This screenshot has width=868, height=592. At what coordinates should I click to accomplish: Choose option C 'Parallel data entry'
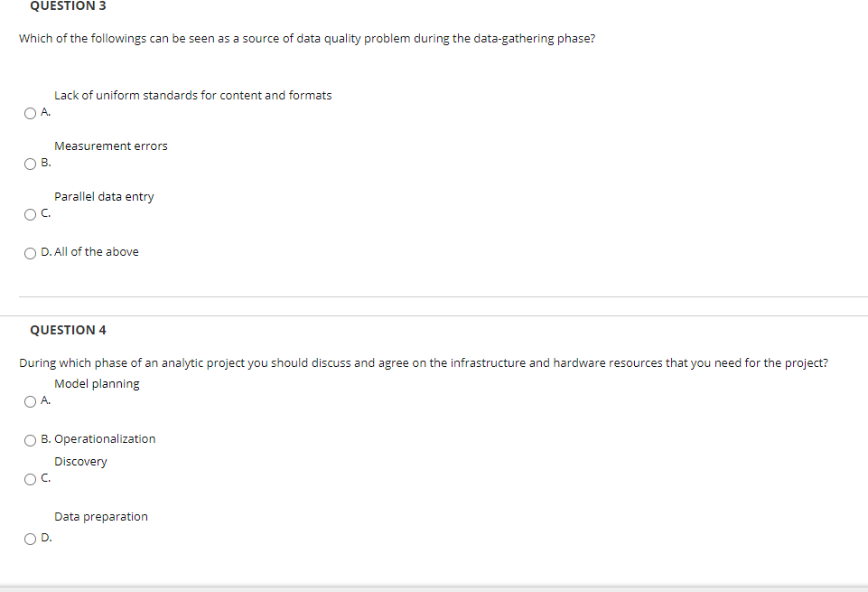point(30,213)
